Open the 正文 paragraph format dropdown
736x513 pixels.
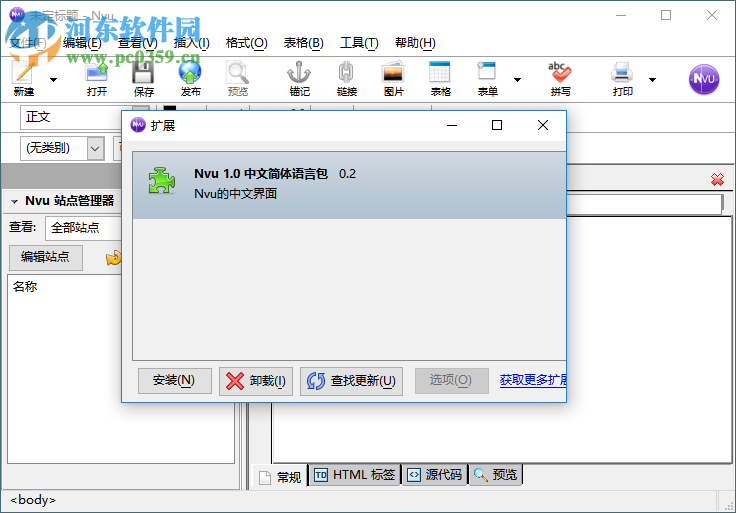point(70,117)
